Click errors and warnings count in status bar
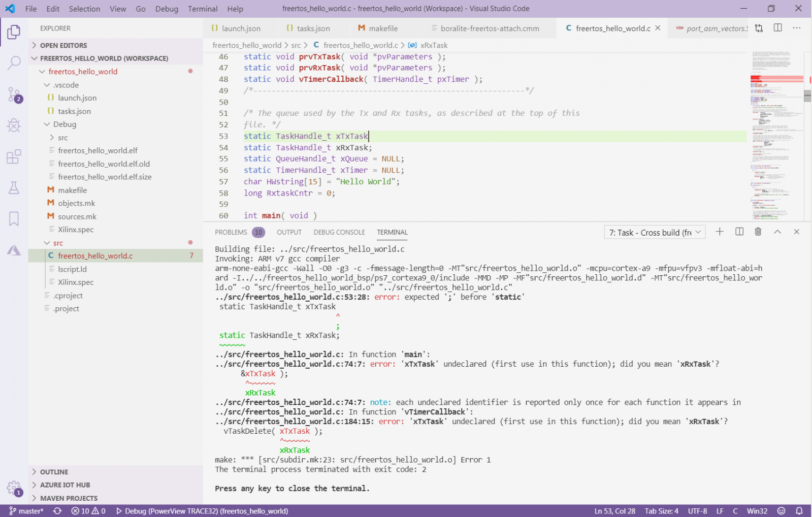The image size is (812, 517). point(88,511)
